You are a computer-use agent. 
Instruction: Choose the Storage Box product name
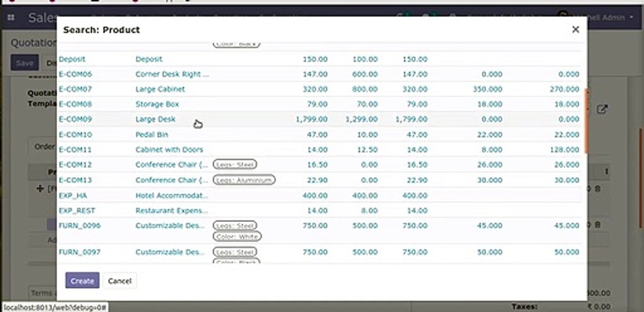[x=157, y=104]
